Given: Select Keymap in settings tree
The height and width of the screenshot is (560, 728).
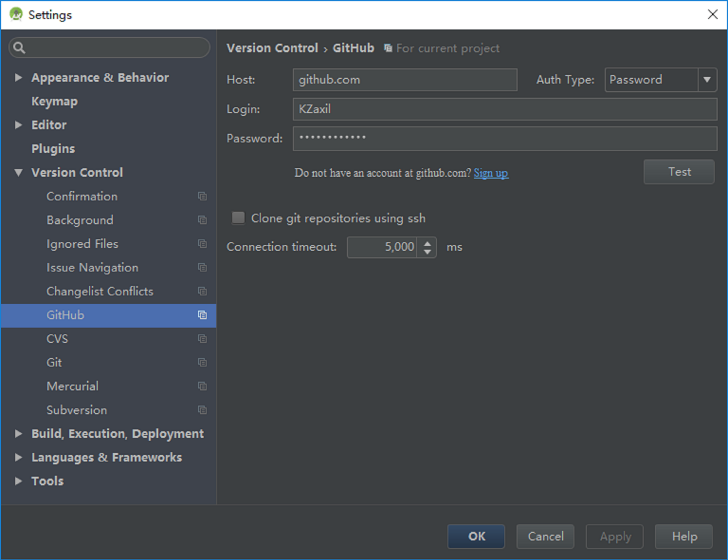Looking at the screenshot, I should click(x=54, y=101).
